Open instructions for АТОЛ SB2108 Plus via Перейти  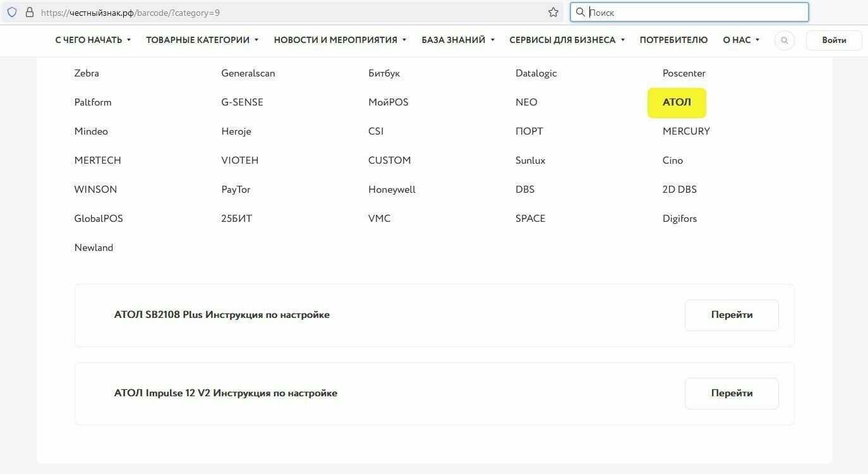(732, 315)
